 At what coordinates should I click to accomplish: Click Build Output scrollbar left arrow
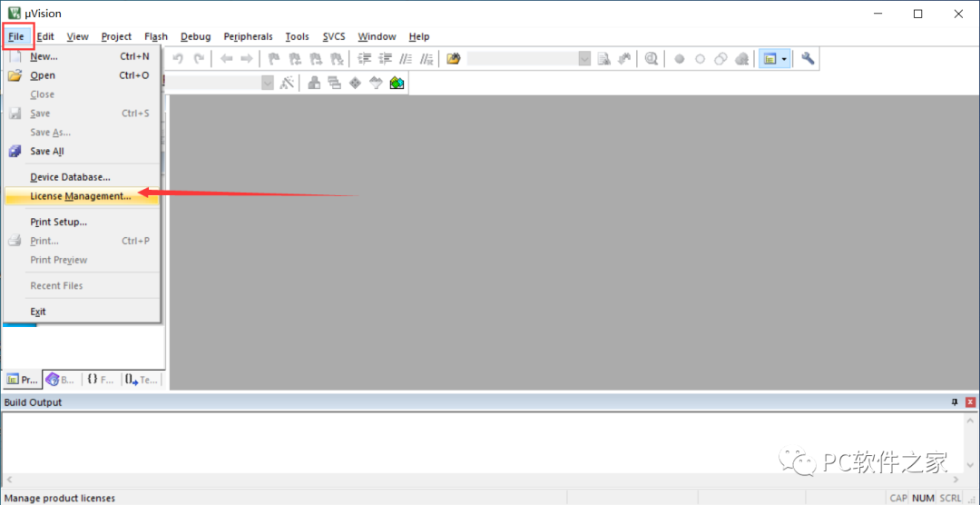point(7,480)
